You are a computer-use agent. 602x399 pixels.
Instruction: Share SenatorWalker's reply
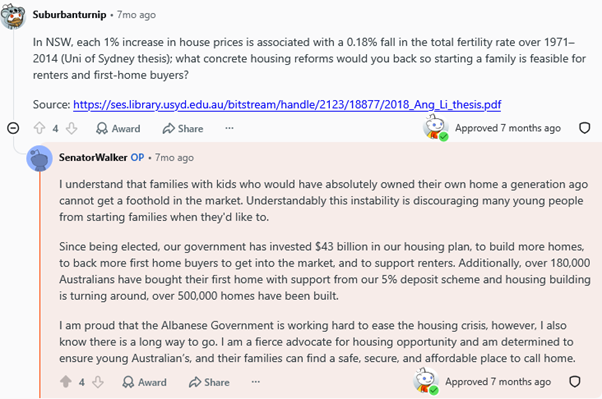[x=209, y=382]
